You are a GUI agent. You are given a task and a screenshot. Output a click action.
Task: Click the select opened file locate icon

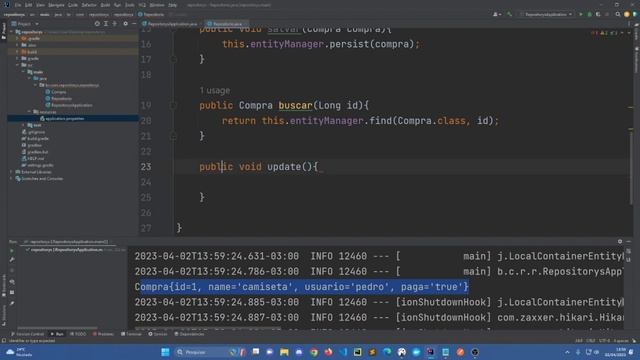(97, 24)
